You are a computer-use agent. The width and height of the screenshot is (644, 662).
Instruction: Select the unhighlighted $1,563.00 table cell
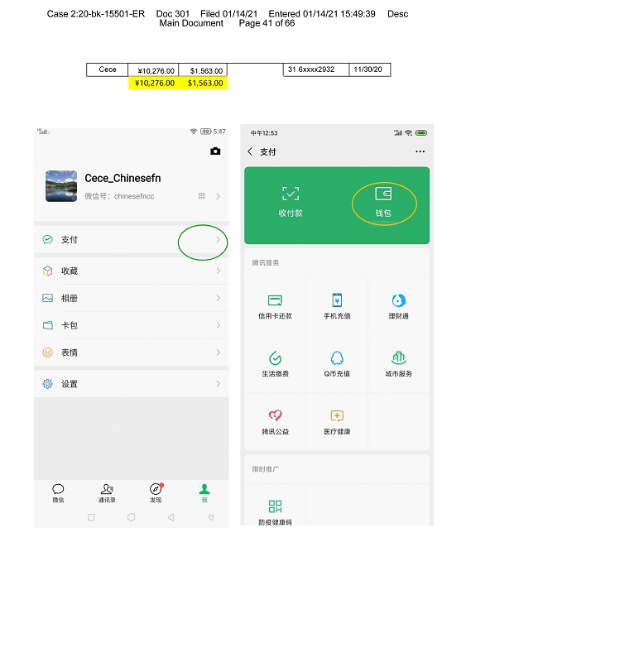point(203,70)
